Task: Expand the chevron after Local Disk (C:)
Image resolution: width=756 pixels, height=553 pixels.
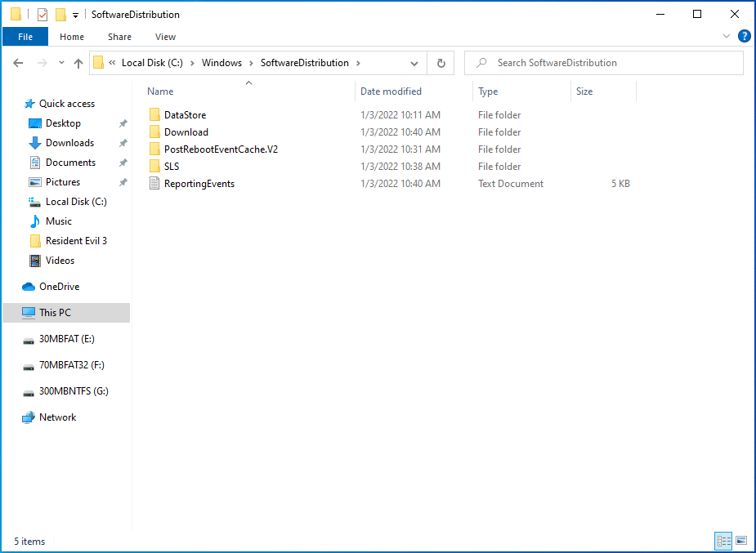Action: 192,63
